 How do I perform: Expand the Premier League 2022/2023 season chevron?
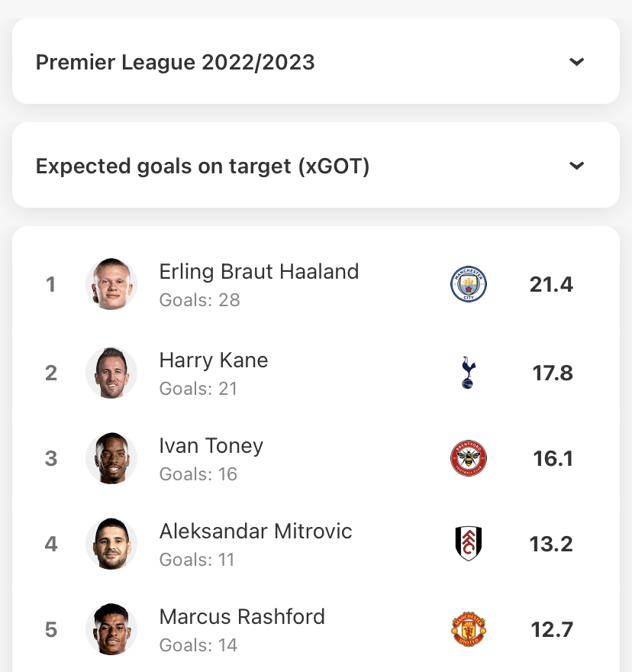tap(576, 62)
